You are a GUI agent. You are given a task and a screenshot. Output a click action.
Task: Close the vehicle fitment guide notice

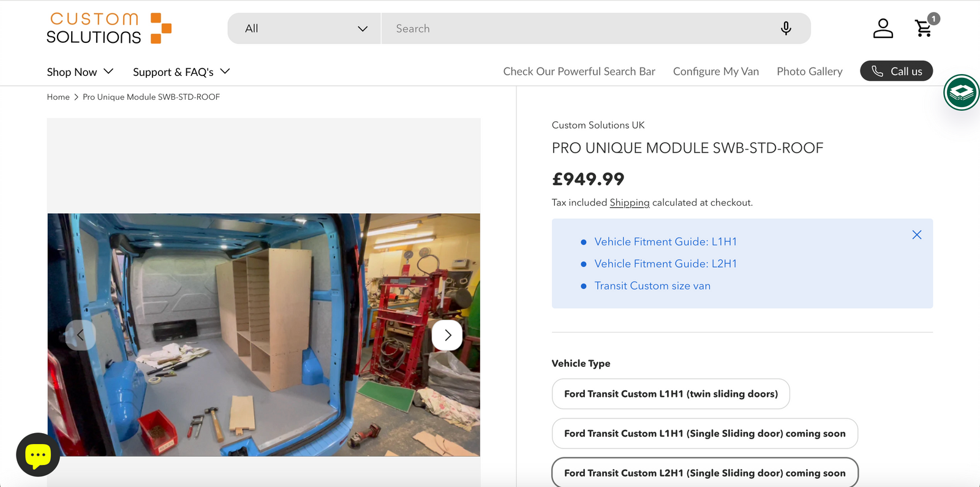tap(916, 235)
